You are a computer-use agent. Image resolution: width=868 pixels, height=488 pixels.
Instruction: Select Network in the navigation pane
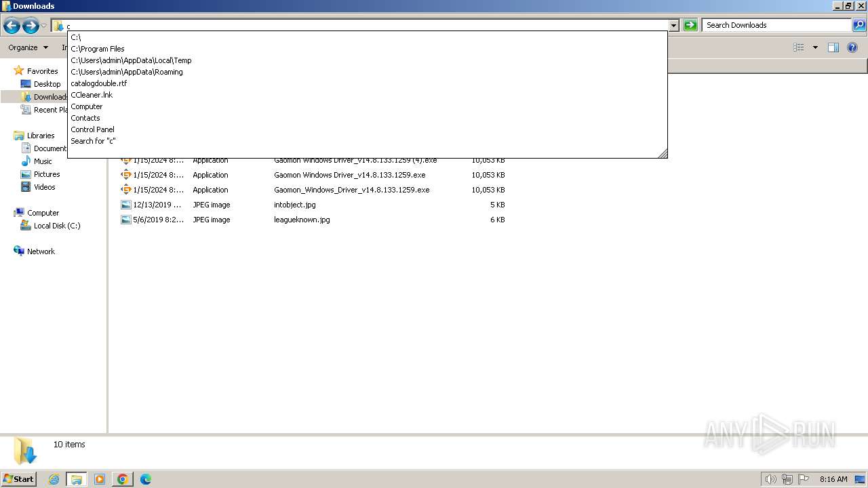pos(41,251)
